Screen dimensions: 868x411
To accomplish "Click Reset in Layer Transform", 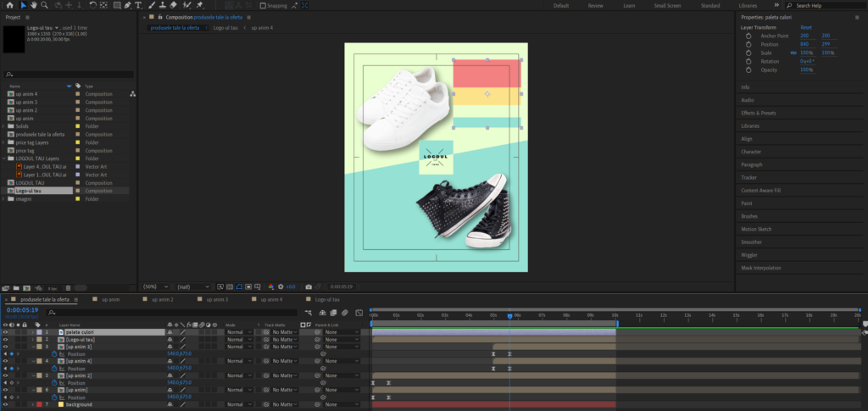I will [x=805, y=27].
